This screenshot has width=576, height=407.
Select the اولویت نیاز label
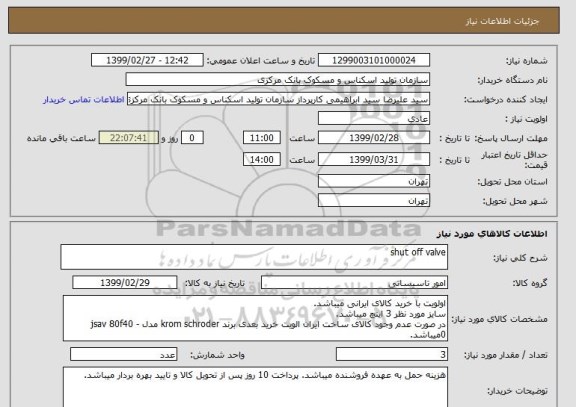pos(526,119)
